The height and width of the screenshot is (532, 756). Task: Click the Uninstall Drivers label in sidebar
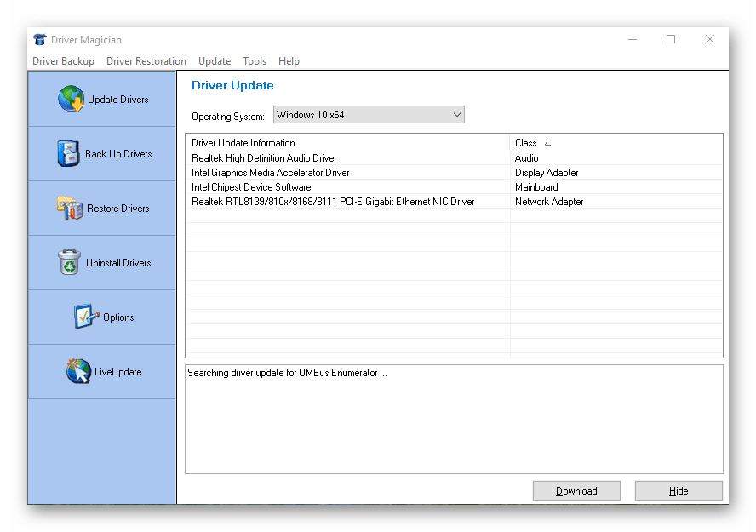118,263
